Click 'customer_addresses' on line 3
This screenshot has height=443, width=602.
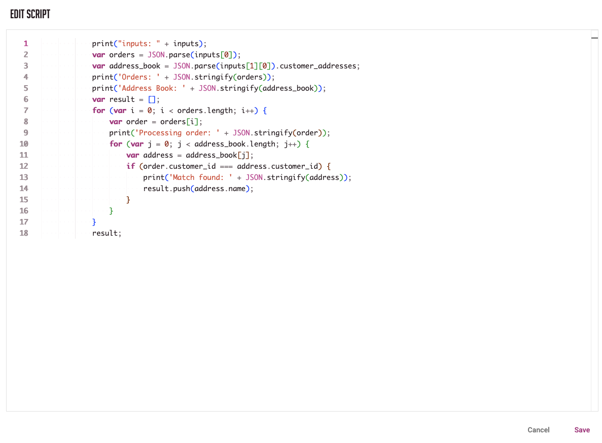pyautogui.click(x=318, y=66)
